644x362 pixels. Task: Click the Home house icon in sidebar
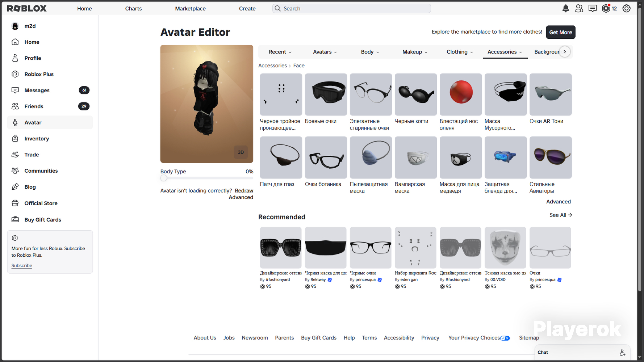tap(15, 42)
